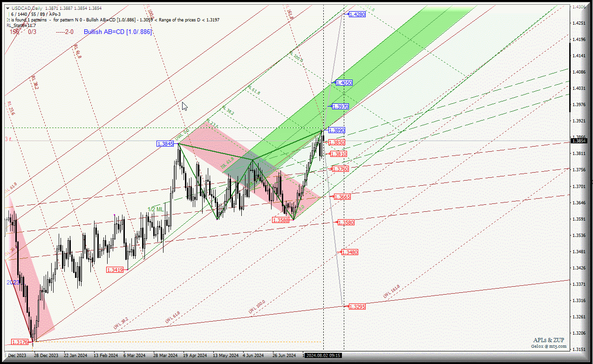Select the 1.3419 pivot price label
593x364 pixels.
(x=115, y=270)
